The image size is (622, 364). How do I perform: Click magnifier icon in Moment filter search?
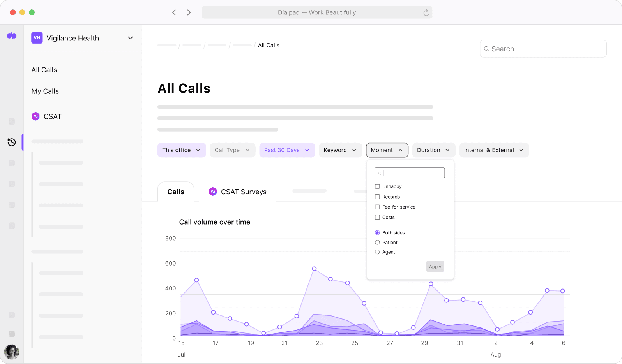pos(380,173)
